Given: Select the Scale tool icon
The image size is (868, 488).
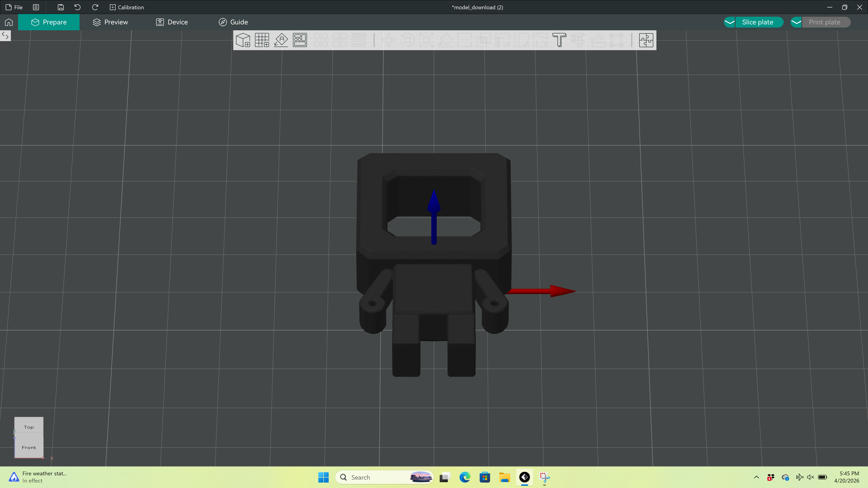Looking at the screenshot, I should (426, 40).
